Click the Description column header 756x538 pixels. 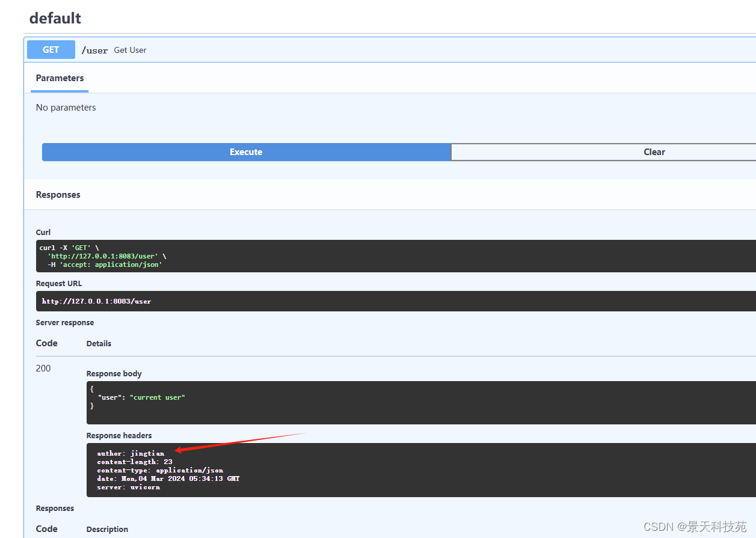coord(107,530)
